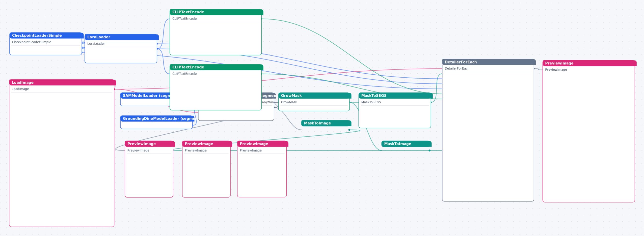Click the 'LoadImage' subtitle text in node body
This screenshot has width=644, height=236.
coord(20,89)
